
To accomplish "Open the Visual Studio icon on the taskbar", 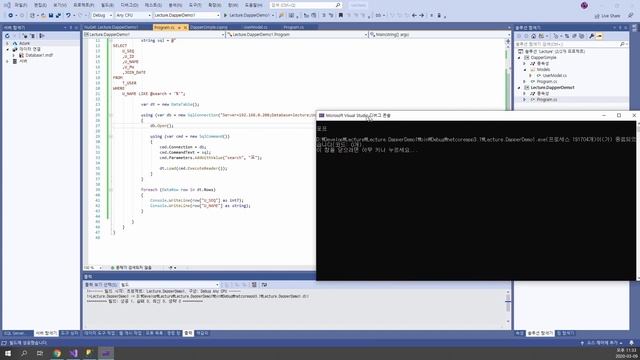I will click(73, 353).
